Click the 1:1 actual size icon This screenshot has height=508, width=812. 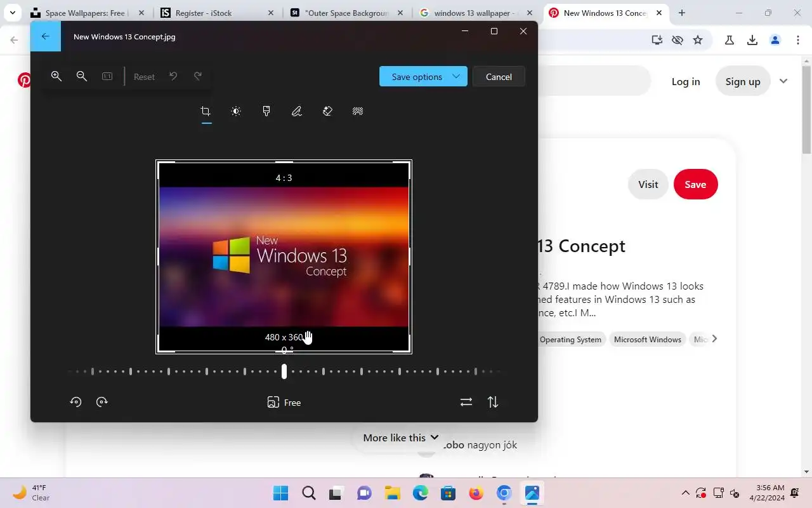click(107, 76)
